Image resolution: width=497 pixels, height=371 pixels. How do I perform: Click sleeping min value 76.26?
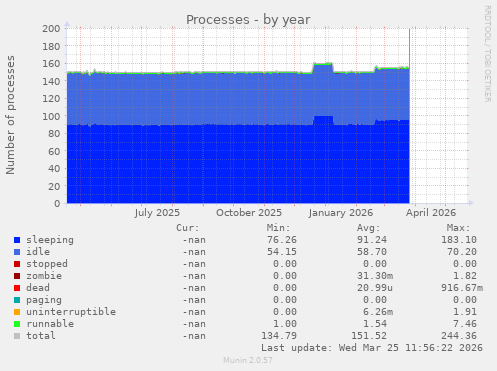tap(282, 240)
